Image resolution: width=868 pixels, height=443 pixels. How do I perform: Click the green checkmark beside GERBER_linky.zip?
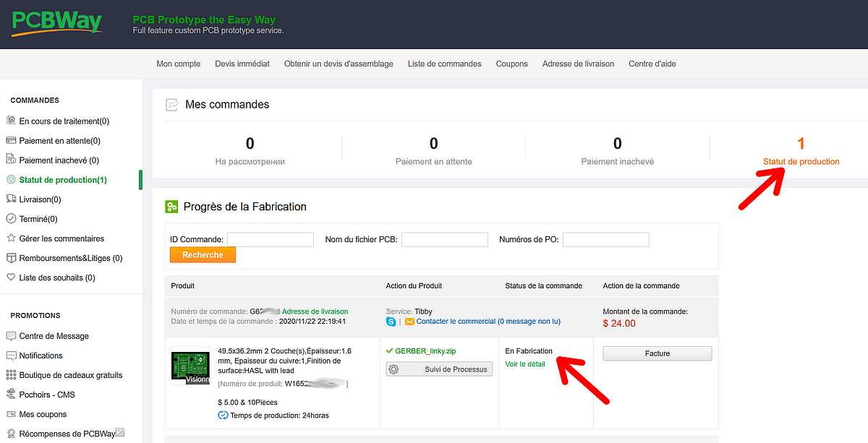click(390, 350)
